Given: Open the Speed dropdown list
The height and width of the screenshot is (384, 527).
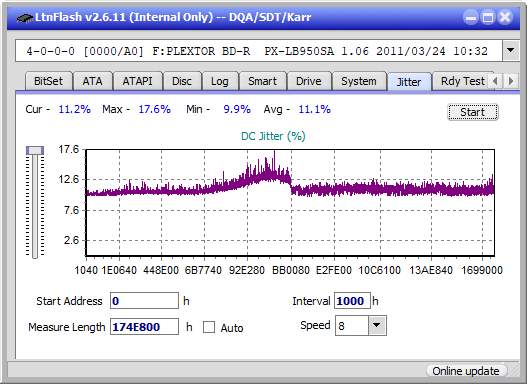Looking at the screenshot, I should [x=377, y=325].
